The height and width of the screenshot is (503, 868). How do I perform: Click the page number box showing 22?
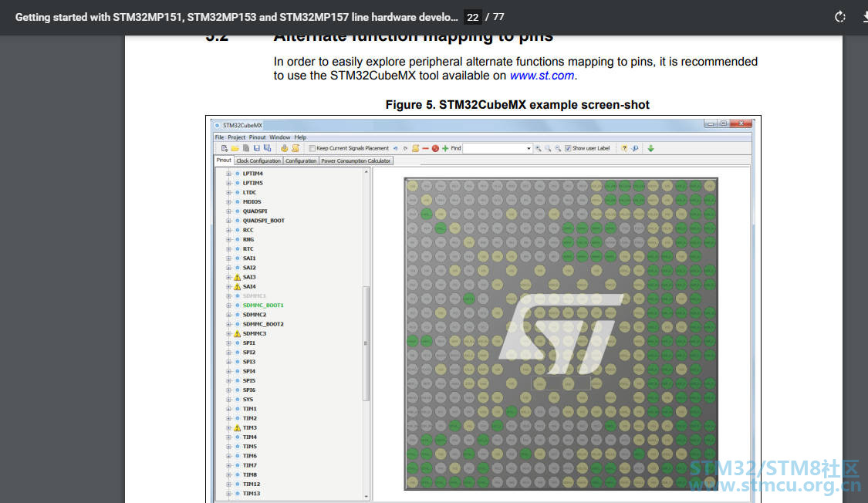(473, 17)
